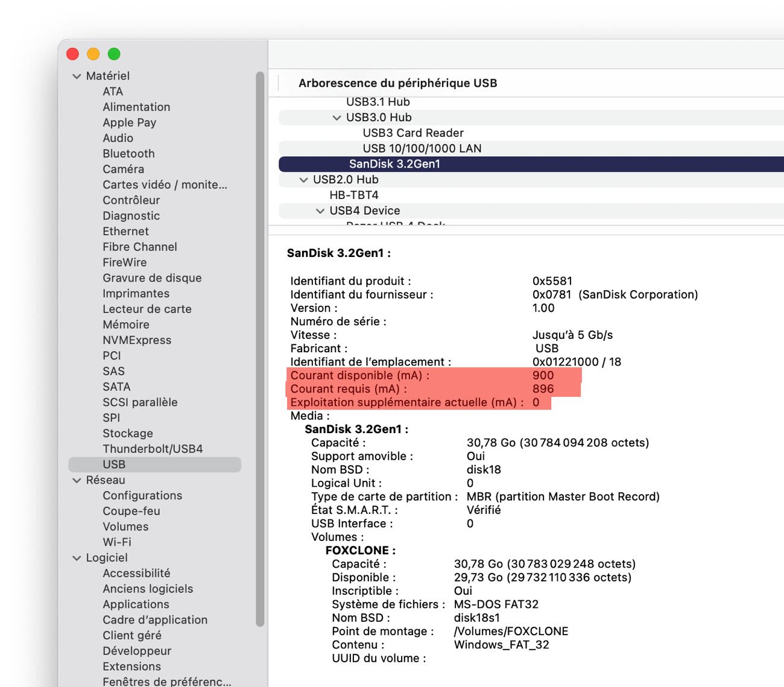This screenshot has height=687, width=784.
Task: Select USB 10/100/1000 LAN device
Action: [x=422, y=148]
